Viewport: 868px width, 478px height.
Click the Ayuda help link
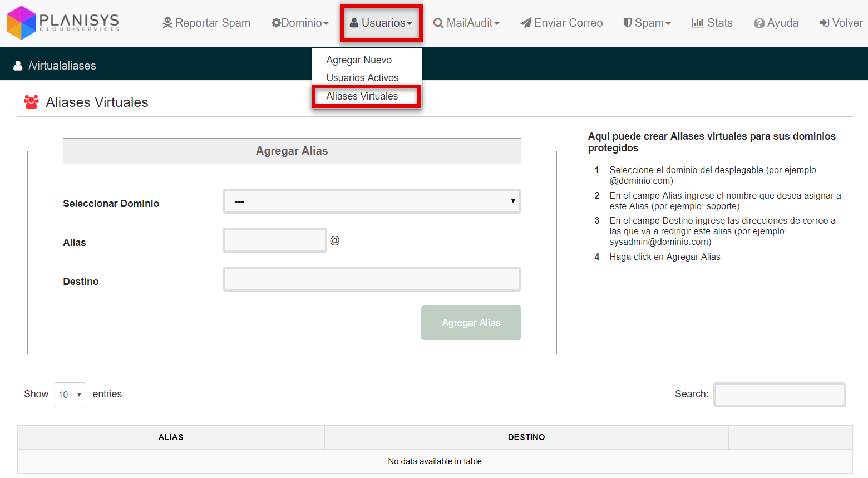(776, 23)
